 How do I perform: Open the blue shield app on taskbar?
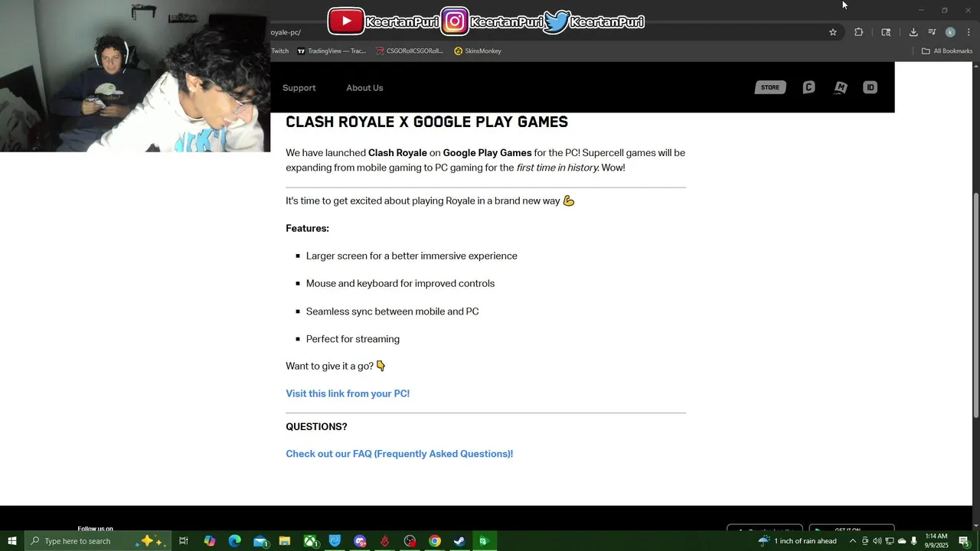pyautogui.click(x=335, y=541)
